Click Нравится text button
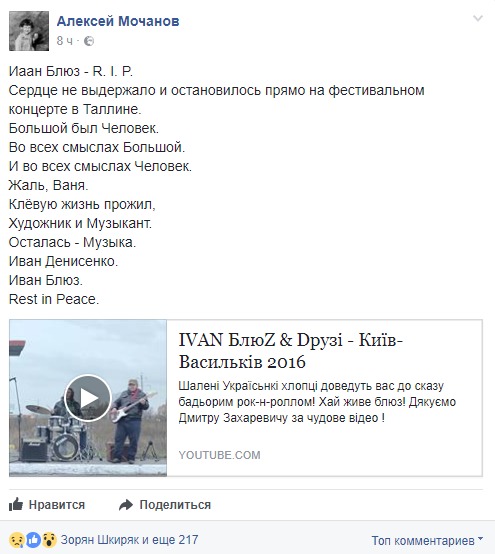Image resolution: width=495 pixels, height=554 pixels. pos(57,505)
